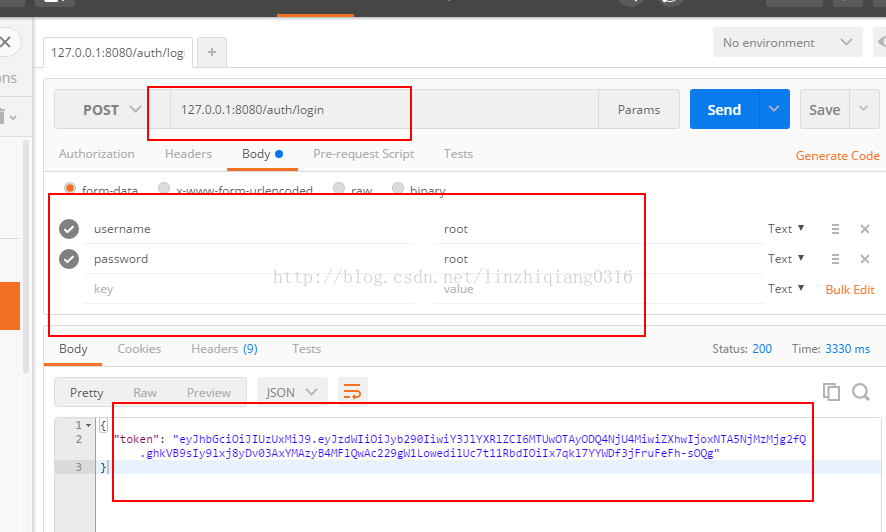The width and height of the screenshot is (886, 532).
Task: Switch to the request Tests tab
Action: click(x=458, y=154)
